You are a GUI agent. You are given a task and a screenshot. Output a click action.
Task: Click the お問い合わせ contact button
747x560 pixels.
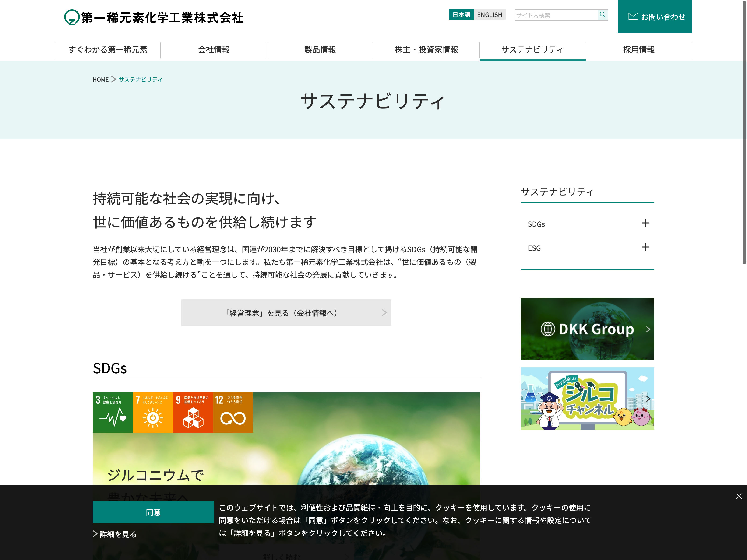click(x=655, y=17)
